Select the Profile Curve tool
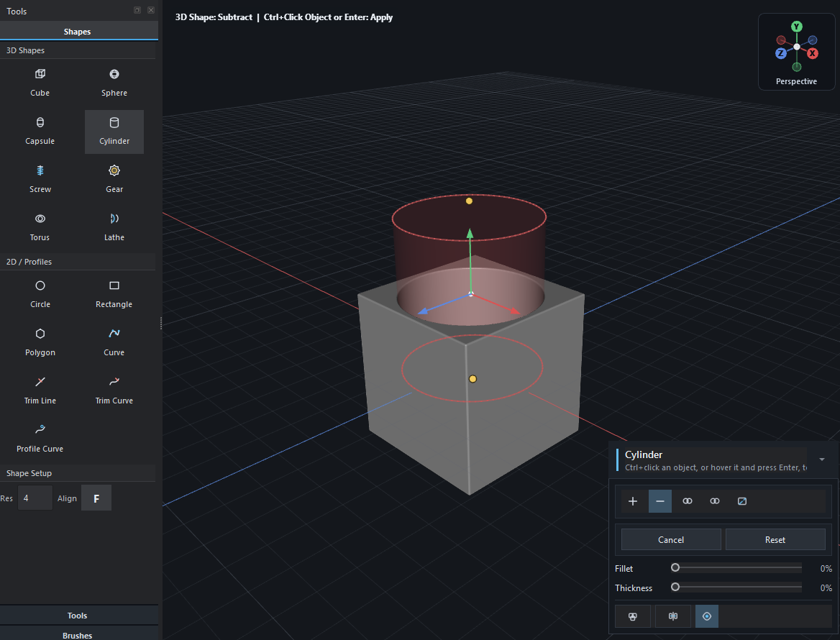The width and height of the screenshot is (840, 640). [40, 439]
